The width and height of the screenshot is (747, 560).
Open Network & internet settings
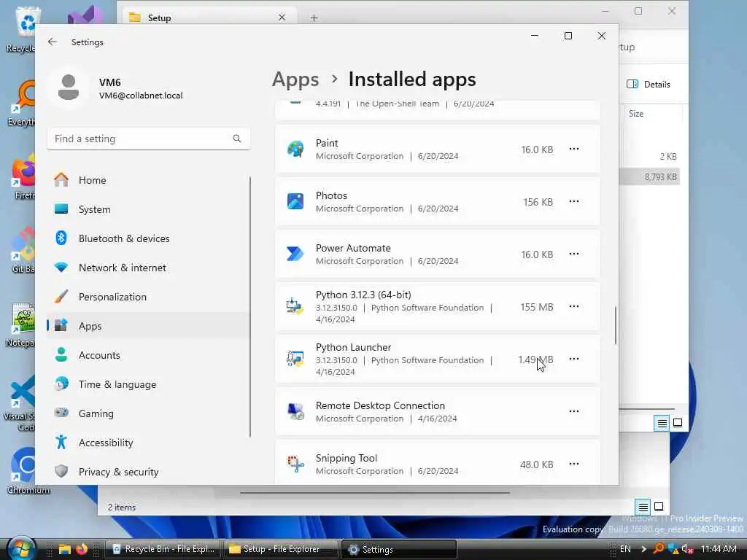click(148, 268)
